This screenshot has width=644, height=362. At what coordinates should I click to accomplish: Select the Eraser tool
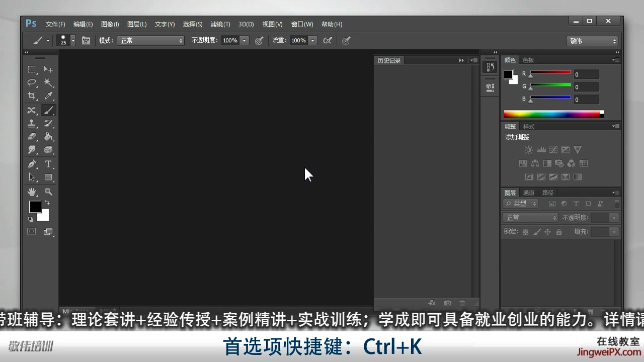click(x=32, y=136)
